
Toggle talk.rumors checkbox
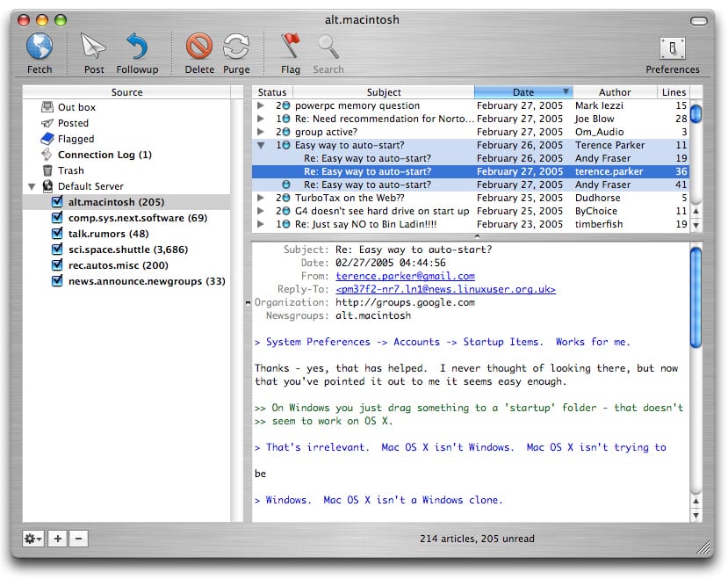(57, 234)
